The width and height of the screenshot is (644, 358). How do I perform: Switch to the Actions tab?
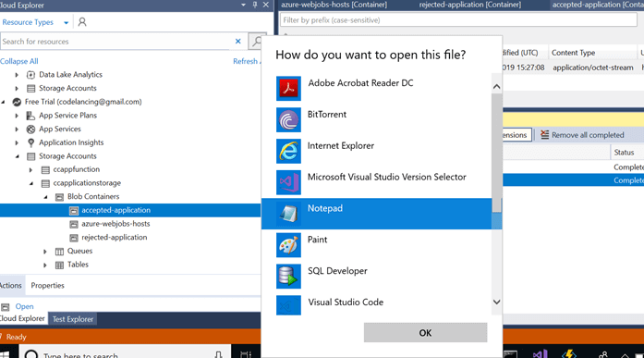click(11, 285)
